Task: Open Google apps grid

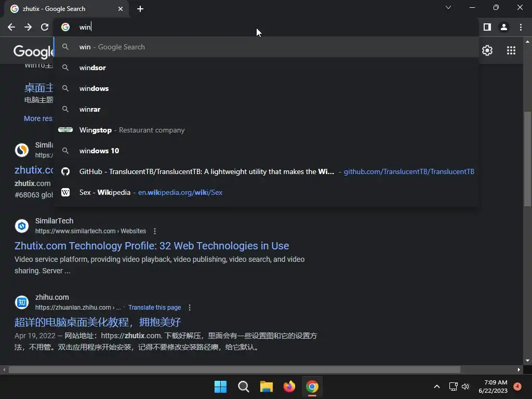Action: (x=511, y=50)
